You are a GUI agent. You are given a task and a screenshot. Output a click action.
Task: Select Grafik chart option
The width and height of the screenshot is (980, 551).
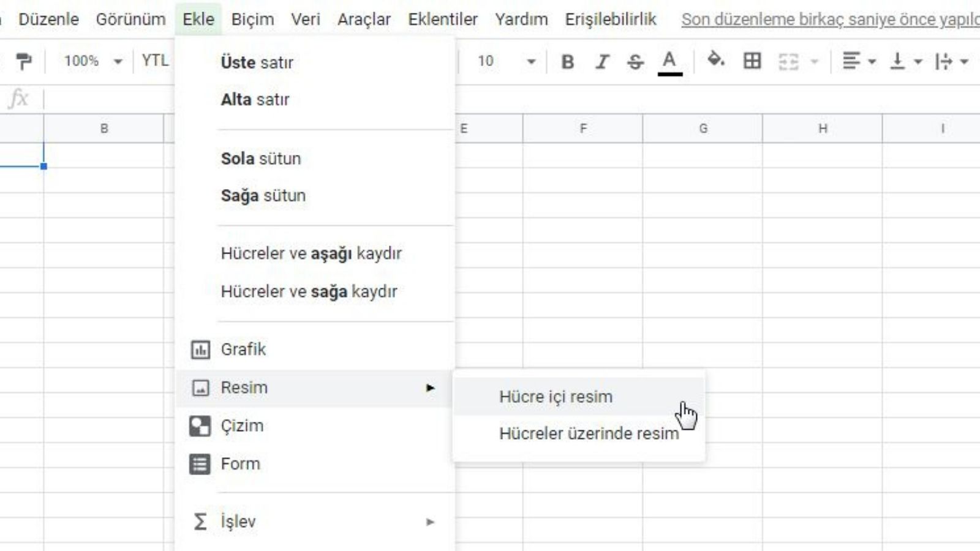pyautogui.click(x=243, y=350)
